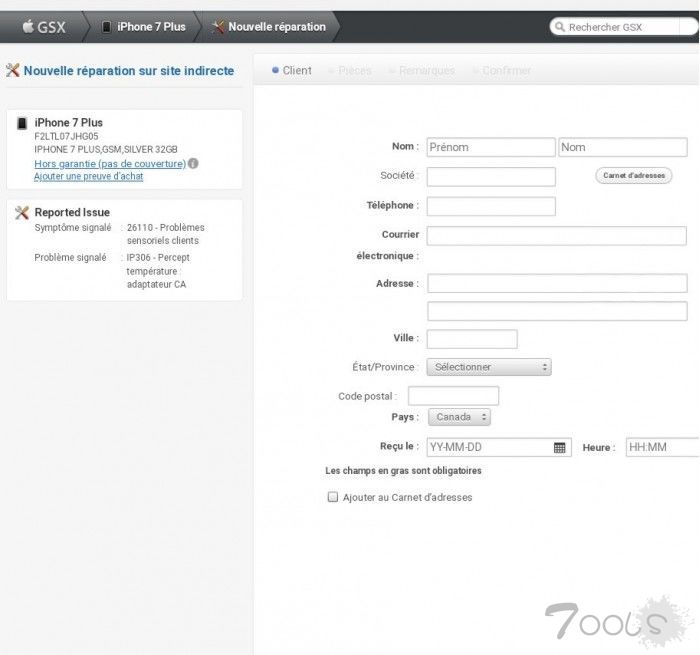This screenshot has height=655, width=700.
Task: Click the warranty info icon
Action: click(x=193, y=163)
